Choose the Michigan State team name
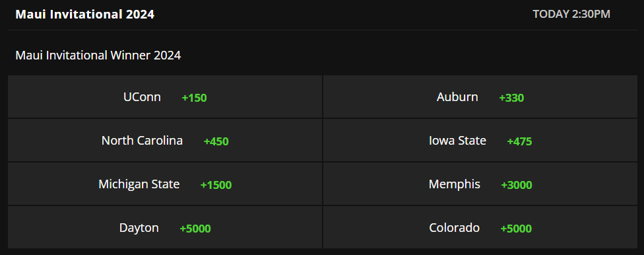 [139, 184]
